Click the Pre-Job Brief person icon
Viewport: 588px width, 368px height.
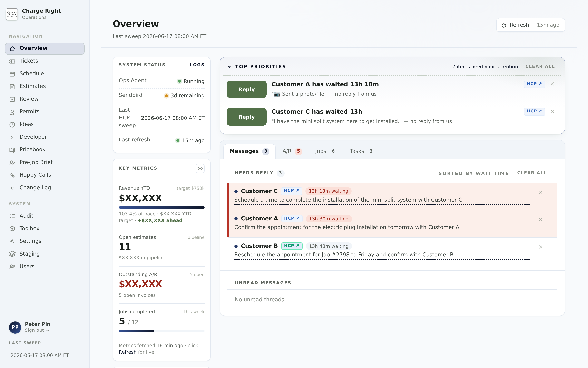(12, 163)
